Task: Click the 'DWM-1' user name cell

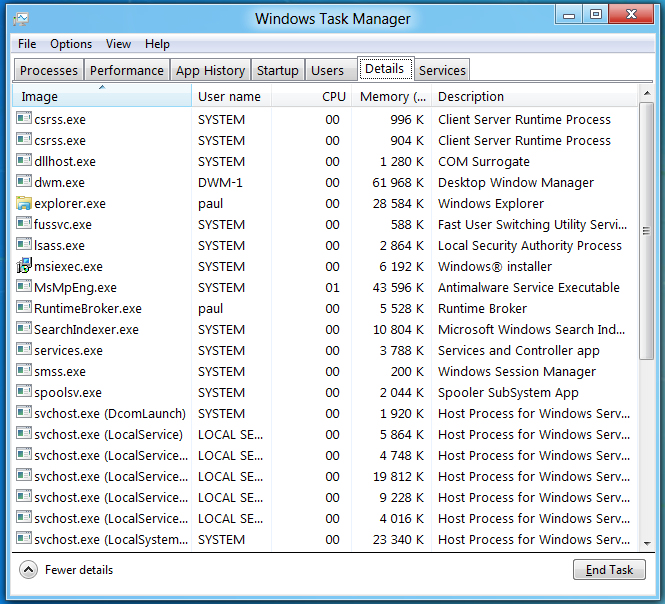Action: point(220,182)
